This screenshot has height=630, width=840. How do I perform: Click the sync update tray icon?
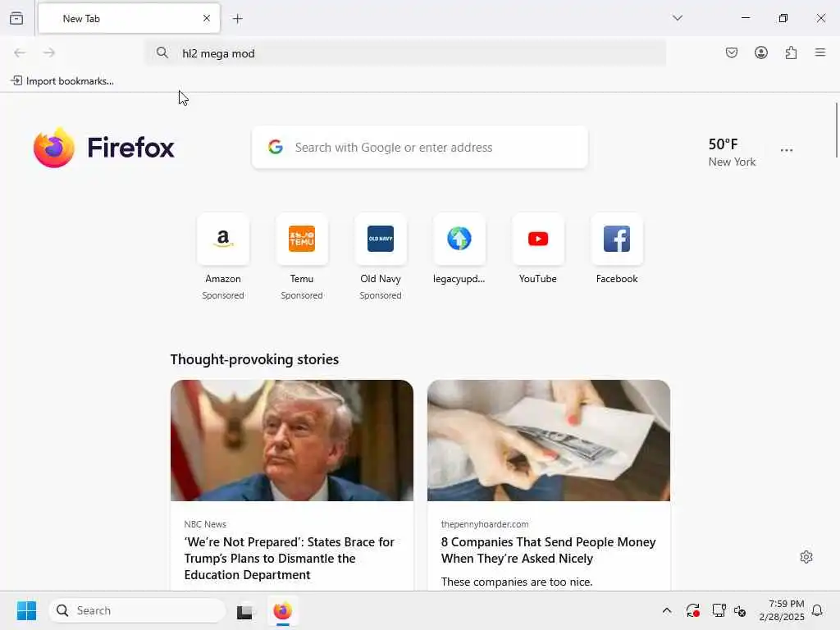tap(692, 610)
